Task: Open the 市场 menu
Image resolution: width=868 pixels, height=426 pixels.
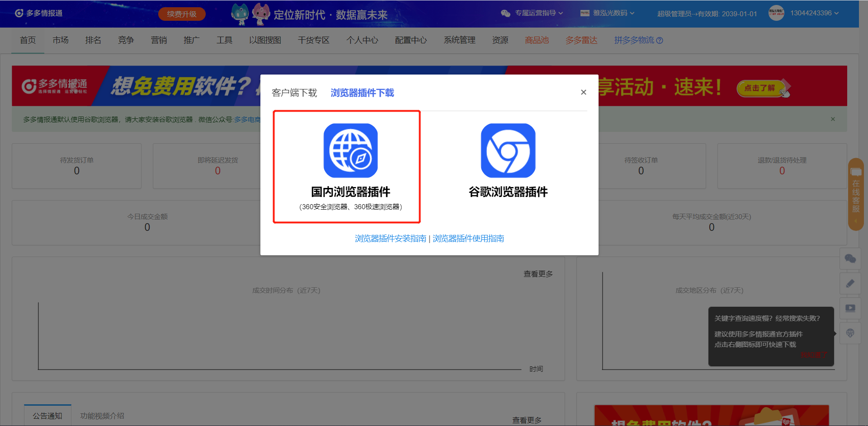Action: [61, 40]
